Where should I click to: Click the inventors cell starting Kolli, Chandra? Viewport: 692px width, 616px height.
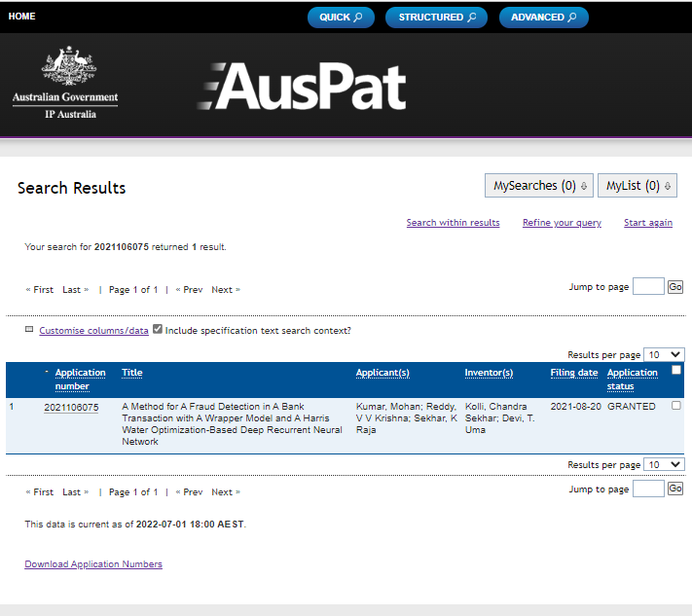pos(499,417)
